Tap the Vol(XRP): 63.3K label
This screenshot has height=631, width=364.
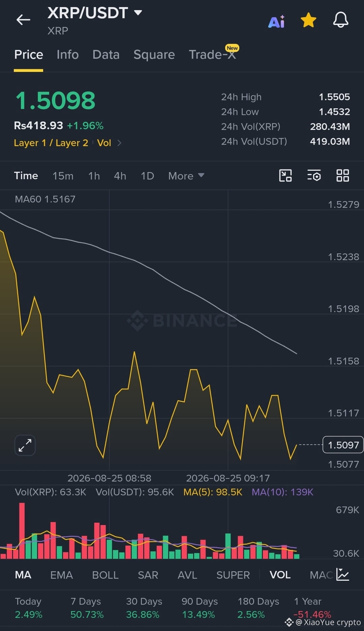pyautogui.click(x=51, y=492)
